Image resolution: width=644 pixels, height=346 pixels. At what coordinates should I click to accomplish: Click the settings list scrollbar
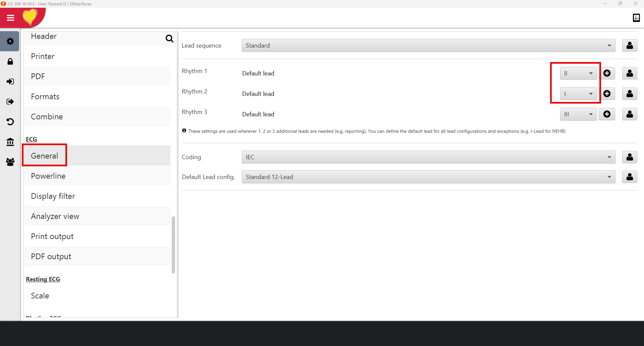click(173, 245)
